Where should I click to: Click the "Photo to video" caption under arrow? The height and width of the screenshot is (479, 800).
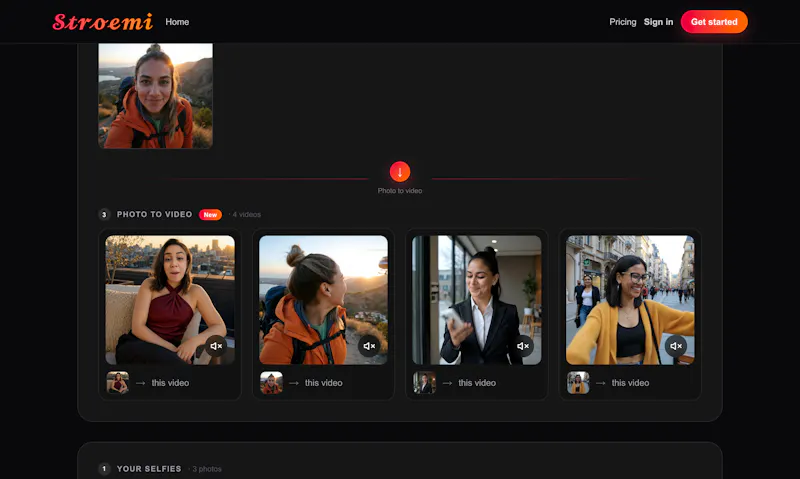click(x=399, y=191)
